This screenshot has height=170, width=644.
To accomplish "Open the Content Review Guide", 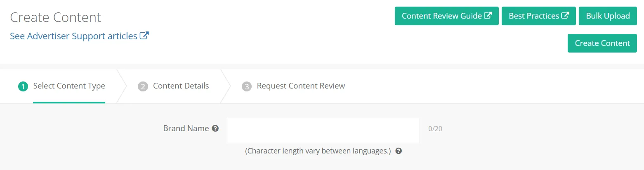I will [x=447, y=16].
